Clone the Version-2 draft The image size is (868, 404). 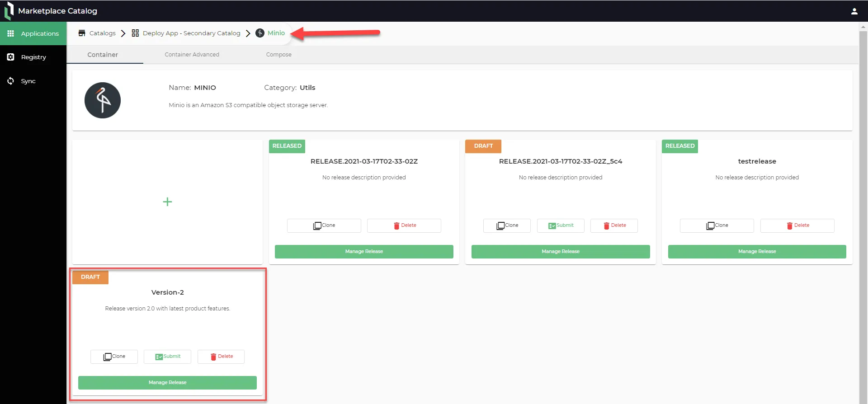tap(114, 357)
